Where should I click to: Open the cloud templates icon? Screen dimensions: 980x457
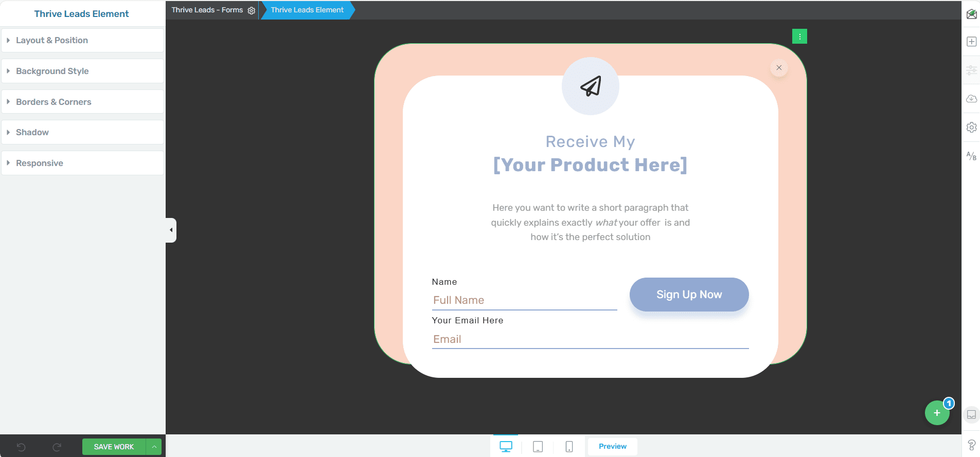click(x=971, y=99)
